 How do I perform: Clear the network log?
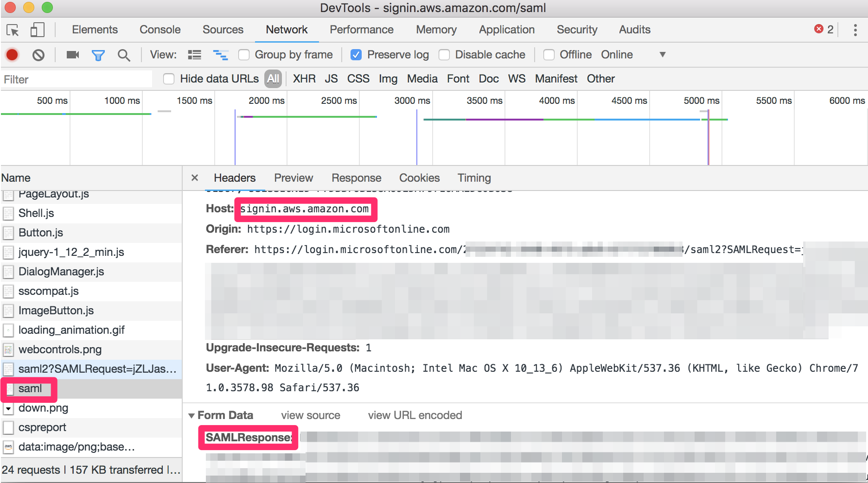(x=38, y=55)
